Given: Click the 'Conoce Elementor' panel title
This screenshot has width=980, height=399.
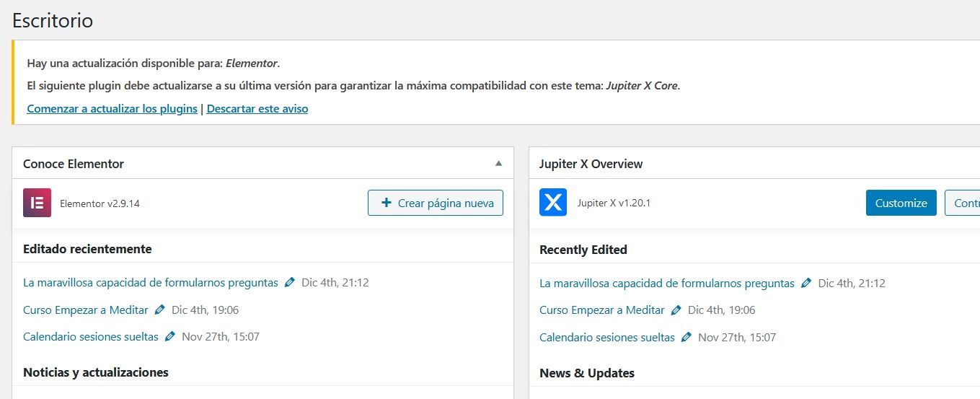Looking at the screenshot, I should (74, 164).
